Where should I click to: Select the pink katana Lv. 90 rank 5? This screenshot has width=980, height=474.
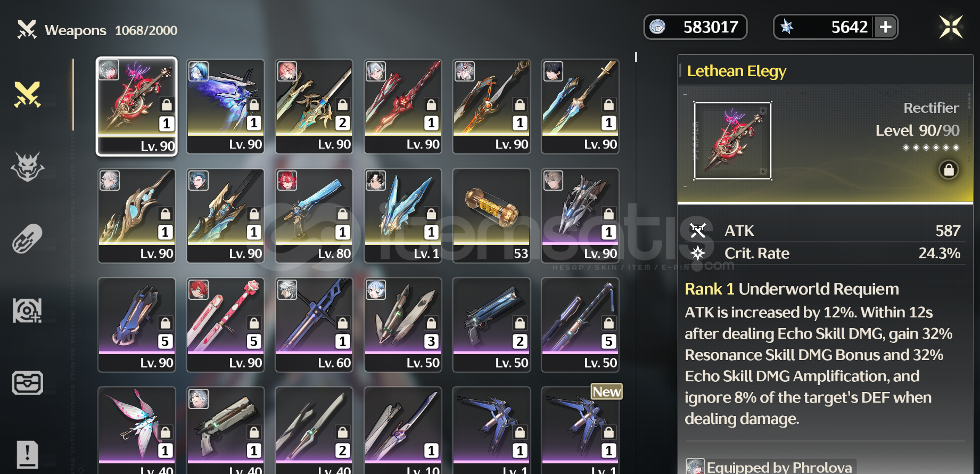point(225,325)
